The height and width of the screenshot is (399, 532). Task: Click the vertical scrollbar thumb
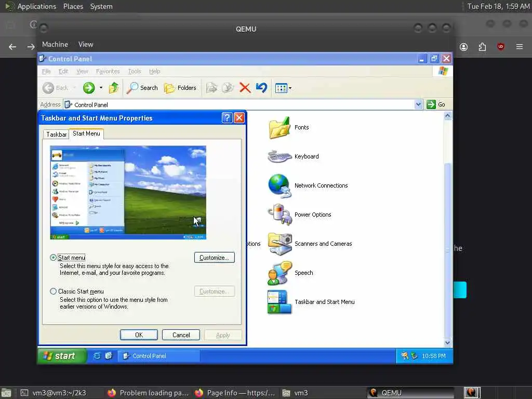pyautogui.click(x=447, y=250)
